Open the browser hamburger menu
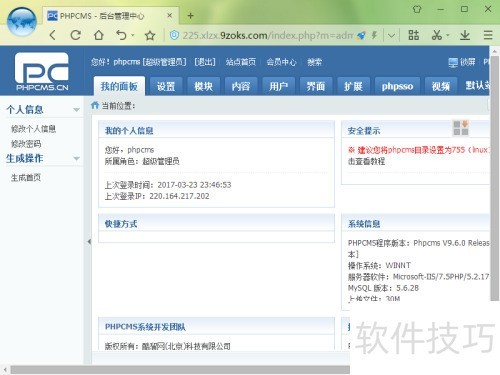Screen dimensions: 500x375 click(x=488, y=35)
